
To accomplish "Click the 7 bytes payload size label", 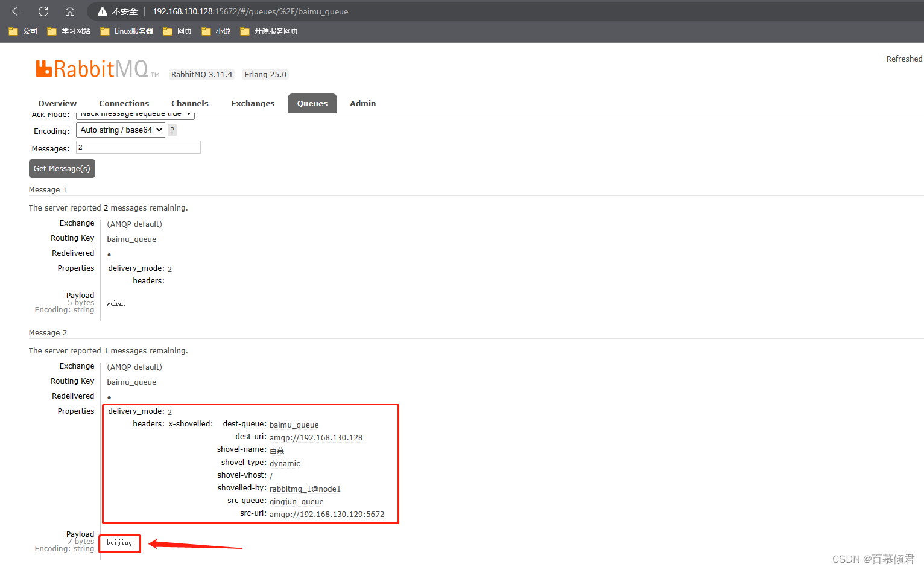I will pyautogui.click(x=81, y=542).
